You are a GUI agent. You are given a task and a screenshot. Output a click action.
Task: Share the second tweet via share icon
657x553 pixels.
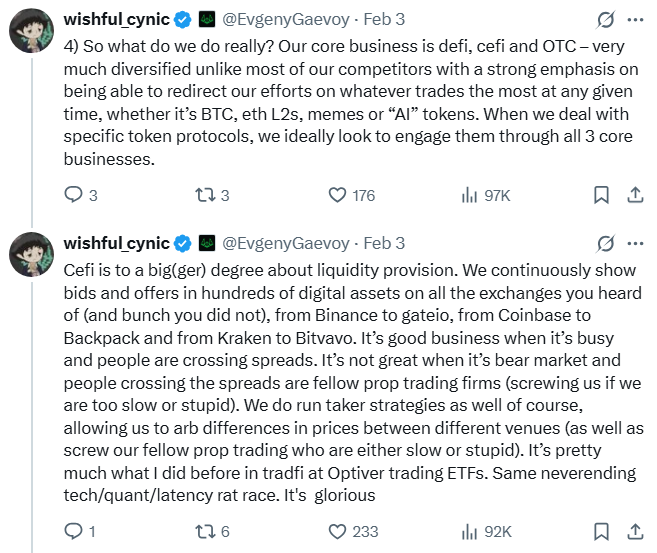pyautogui.click(x=634, y=532)
